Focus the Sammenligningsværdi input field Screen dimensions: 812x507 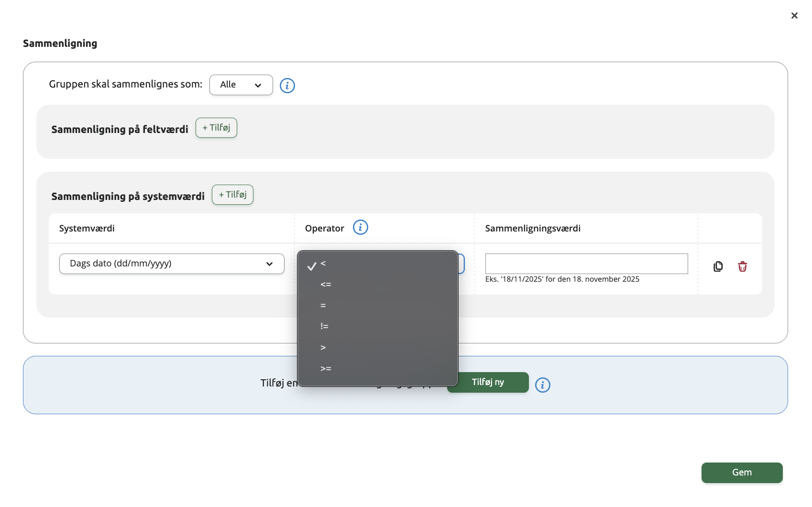(x=587, y=264)
